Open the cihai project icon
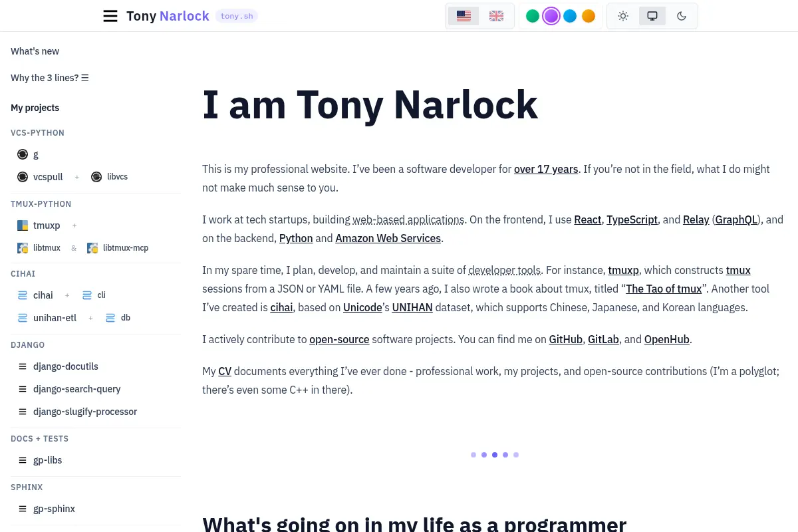The image size is (798, 532). [23, 295]
